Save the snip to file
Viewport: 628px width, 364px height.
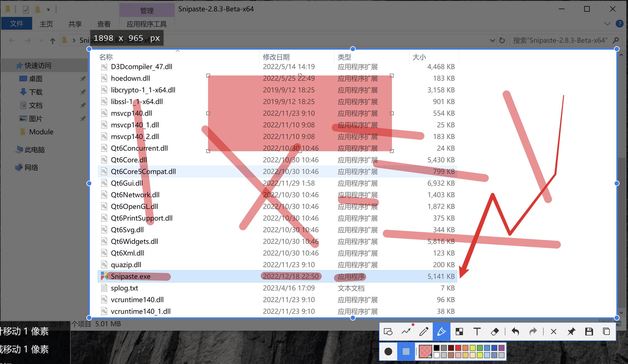click(589, 332)
